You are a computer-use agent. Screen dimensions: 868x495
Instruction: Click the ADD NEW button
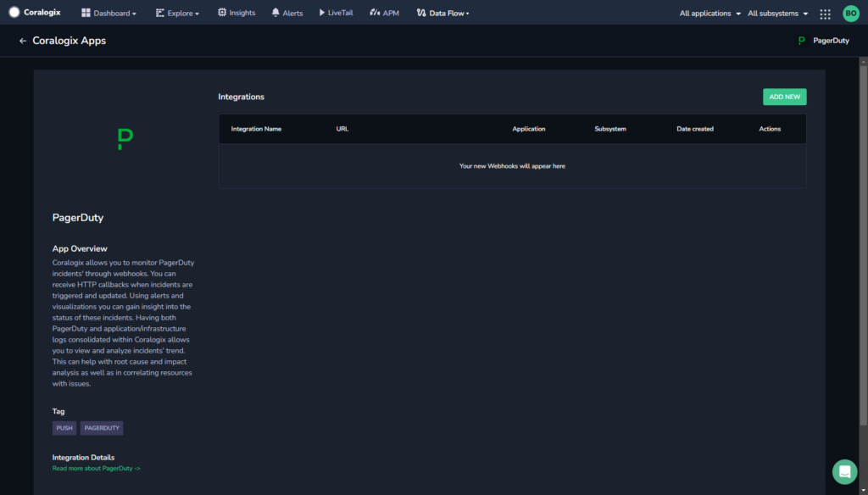click(784, 97)
